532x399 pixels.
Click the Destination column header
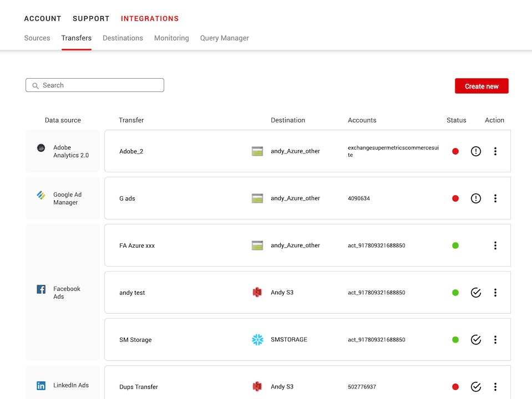coord(288,120)
